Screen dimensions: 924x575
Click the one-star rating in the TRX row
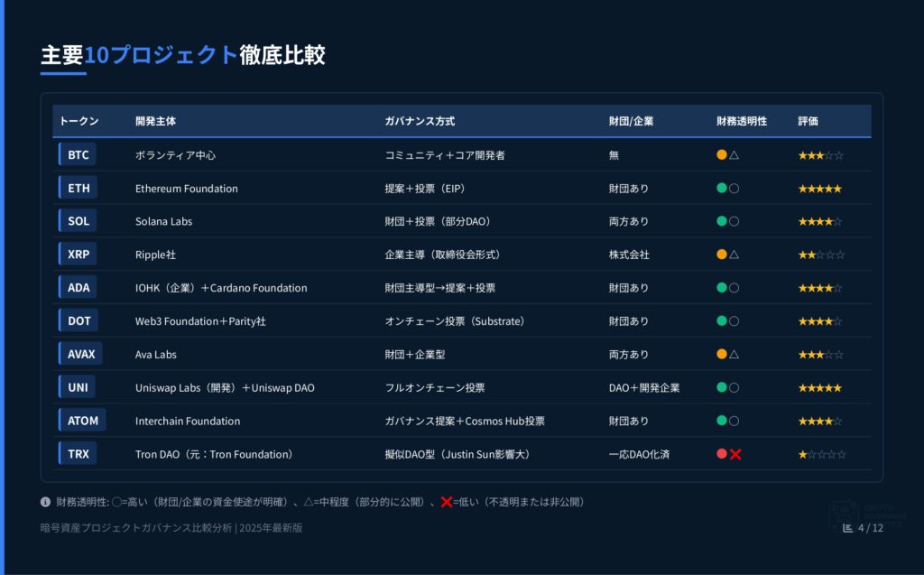click(822, 454)
